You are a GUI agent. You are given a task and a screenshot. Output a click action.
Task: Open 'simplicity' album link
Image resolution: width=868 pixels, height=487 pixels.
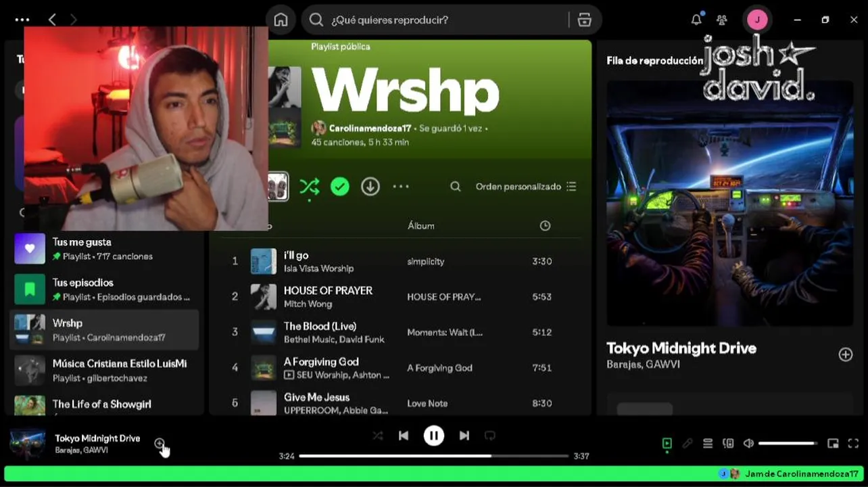pyautogui.click(x=425, y=262)
